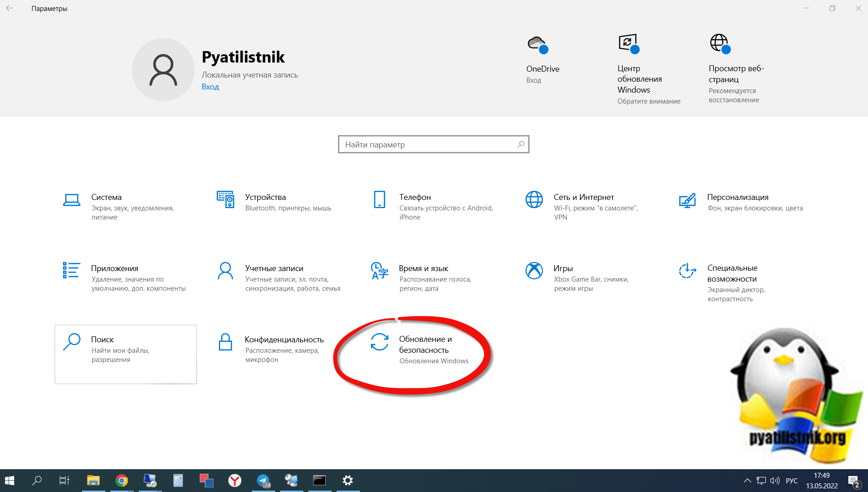
Task: Open the Учетные записи person icon
Action: [x=225, y=271]
